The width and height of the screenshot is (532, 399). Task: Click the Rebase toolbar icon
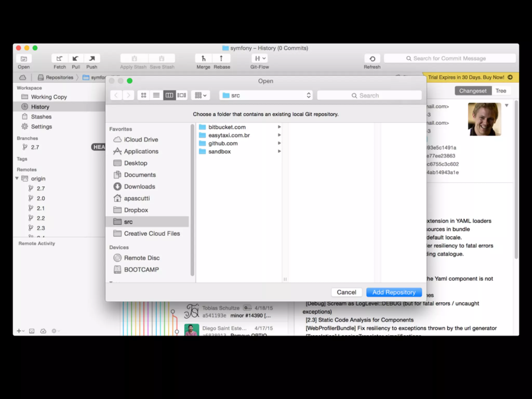point(221,58)
